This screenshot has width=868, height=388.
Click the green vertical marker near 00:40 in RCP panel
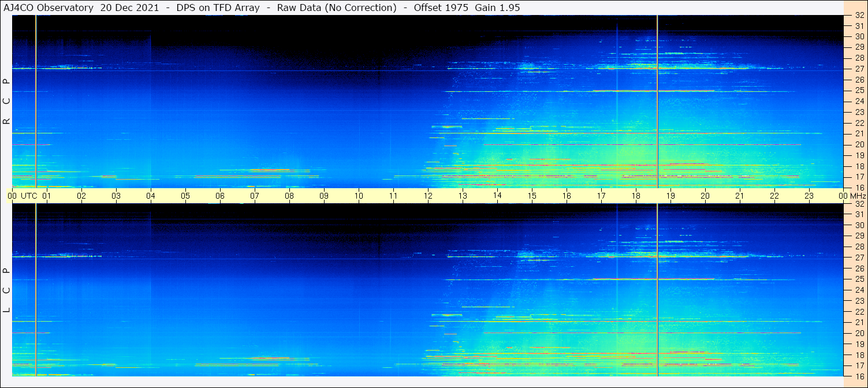pos(36,101)
